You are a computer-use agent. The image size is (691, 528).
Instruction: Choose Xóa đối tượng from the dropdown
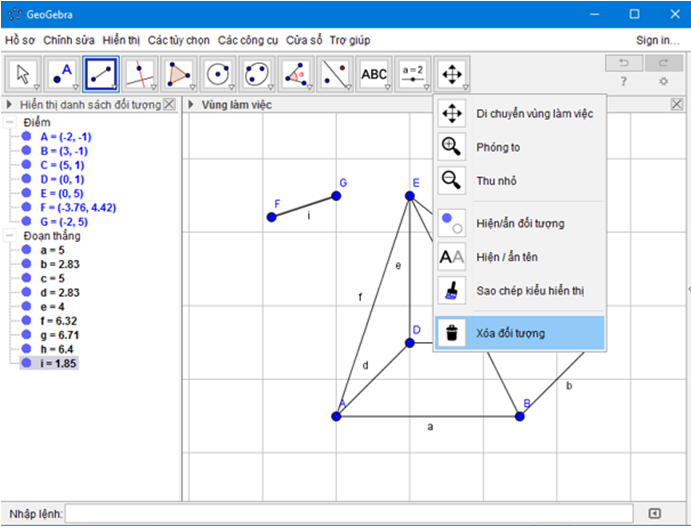click(518, 333)
